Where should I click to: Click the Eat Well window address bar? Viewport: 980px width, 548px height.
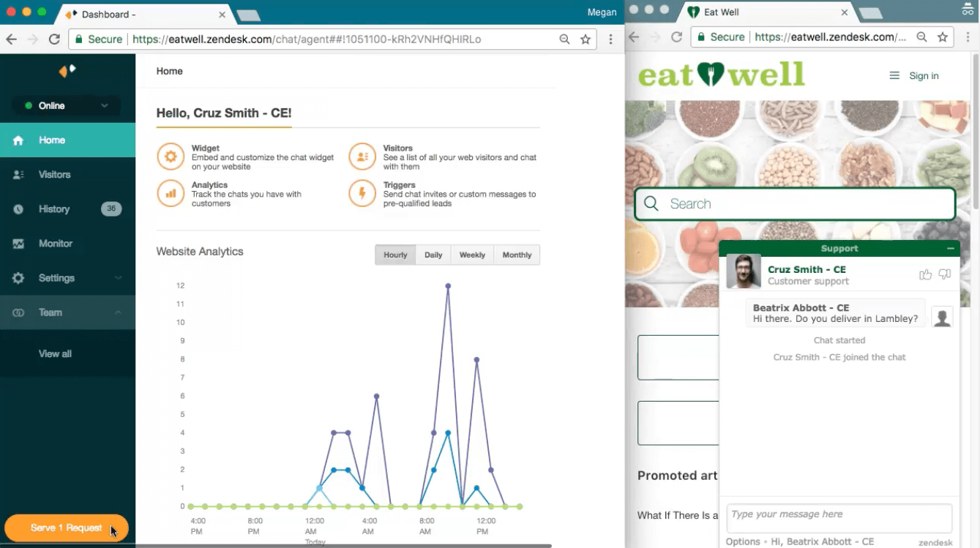[x=823, y=37]
